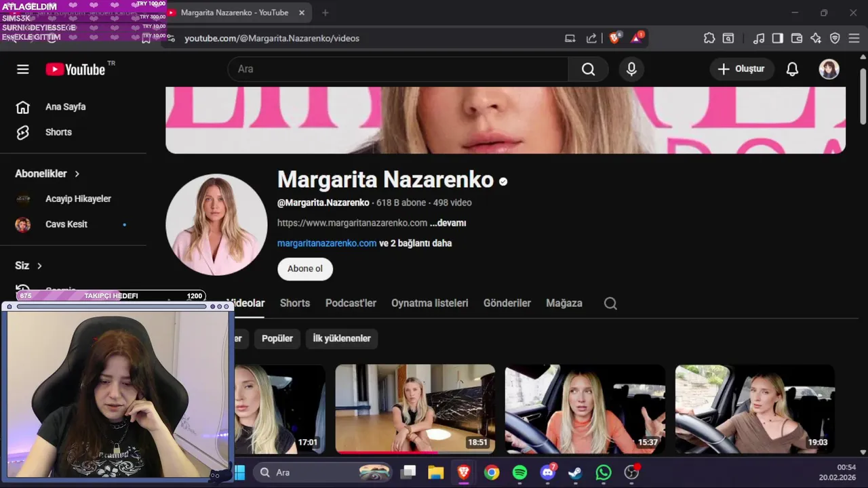Switch to Shorts channel tab
This screenshot has width=868, height=488.
click(x=295, y=304)
